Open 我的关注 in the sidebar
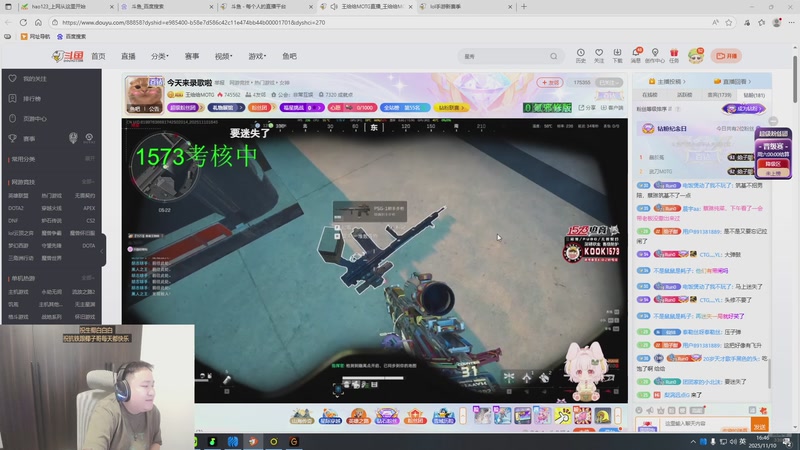The height and width of the screenshot is (450, 800). [x=35, y=79]
